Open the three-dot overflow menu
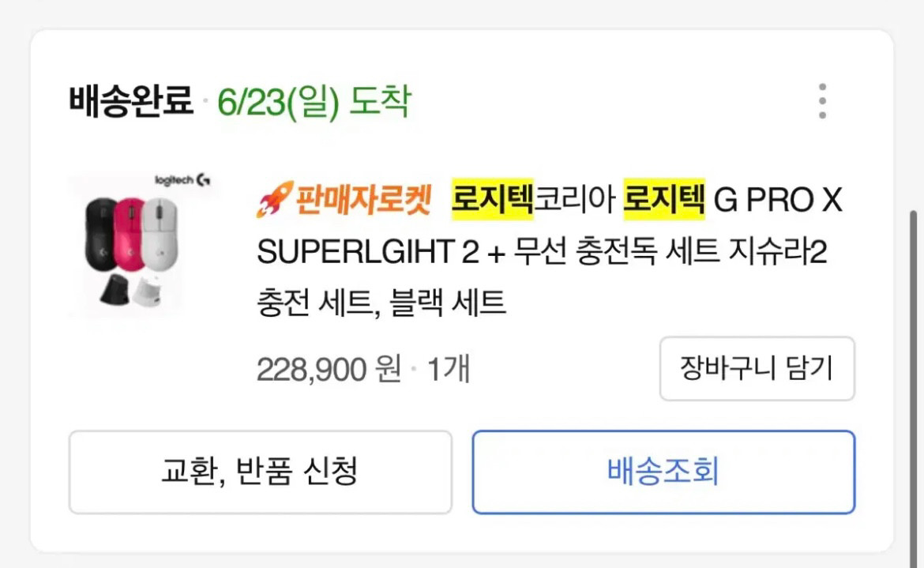This screenshot has height=568, width=924. [x=822, y=100]
